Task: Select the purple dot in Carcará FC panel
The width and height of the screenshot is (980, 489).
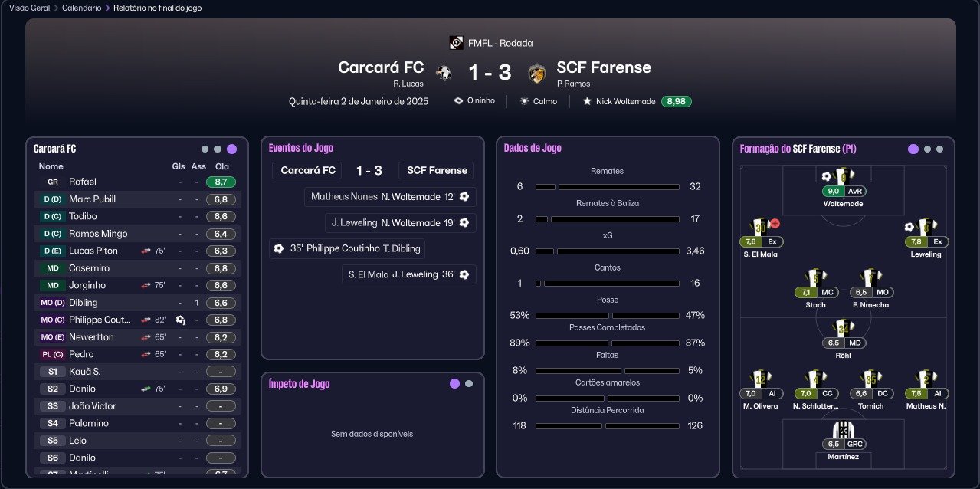Action: click(x=231, y=149)
